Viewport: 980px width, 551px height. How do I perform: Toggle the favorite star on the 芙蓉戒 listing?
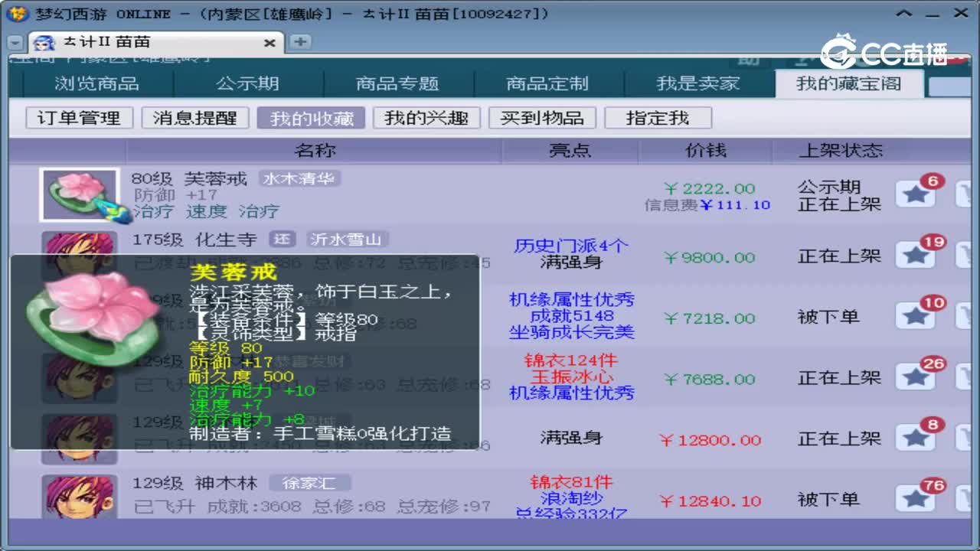coord(916,193)
